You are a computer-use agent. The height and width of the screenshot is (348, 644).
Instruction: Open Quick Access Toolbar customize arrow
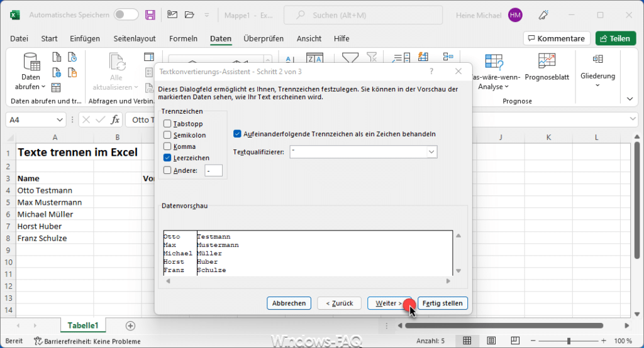(x=206, y=15)
